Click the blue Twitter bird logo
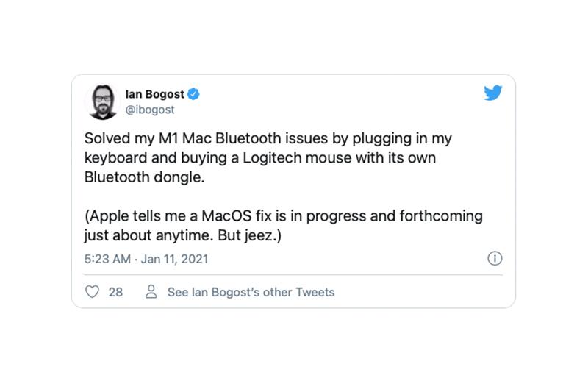Screen dimensions: 588x392 point(492,94)
